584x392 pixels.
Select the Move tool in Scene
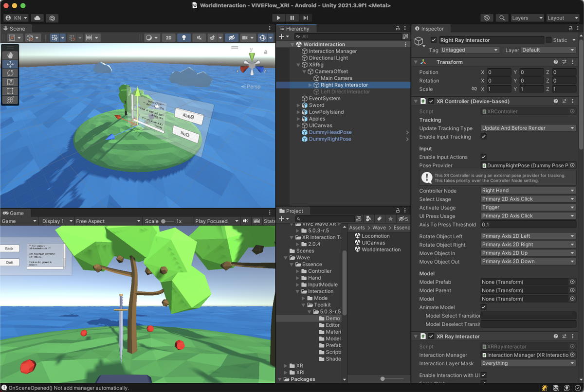click(10, 64)
